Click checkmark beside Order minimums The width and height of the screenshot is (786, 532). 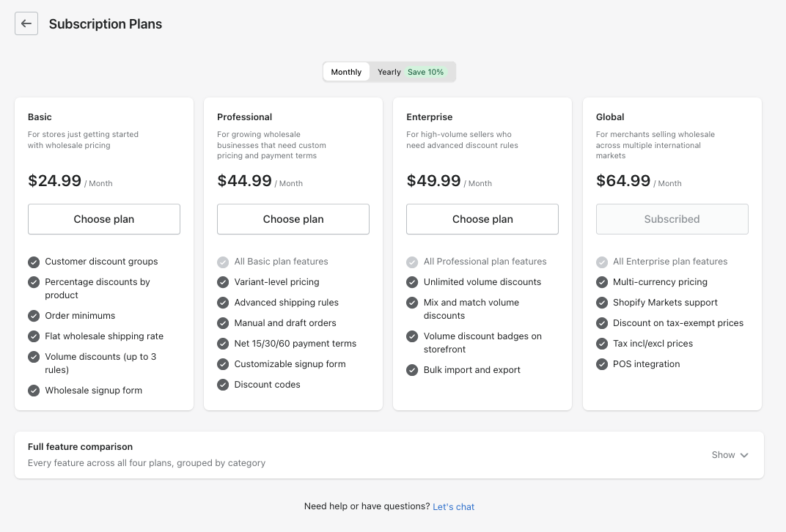34,316
